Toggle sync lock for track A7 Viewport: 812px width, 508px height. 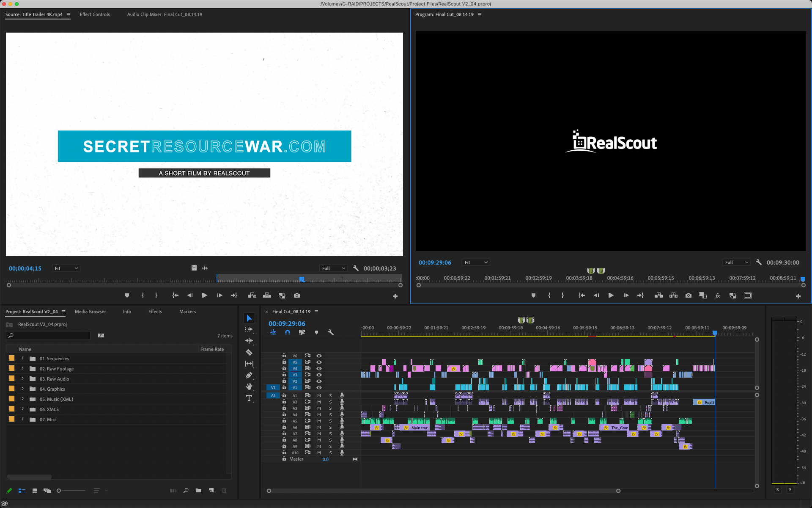pos(307,433)
